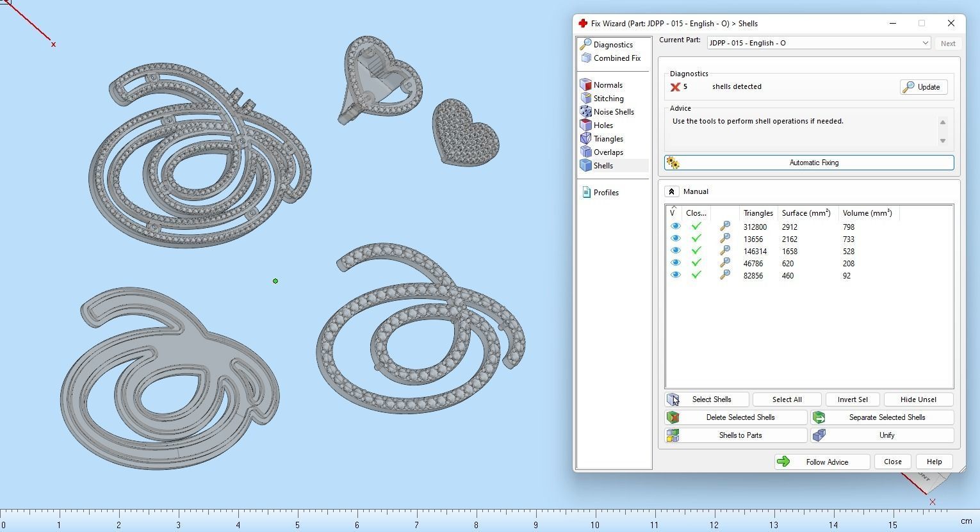Click the Shells icon in sidebar
This screenshot has height=532, width=980.
pyautogui.click(x=585, y=165)
